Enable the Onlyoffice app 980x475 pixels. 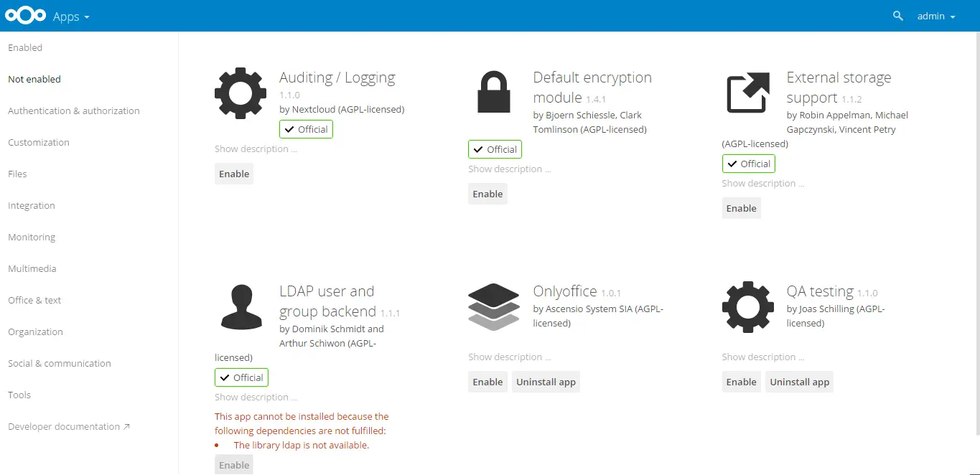pyautogui.click(x=487, y=382)
